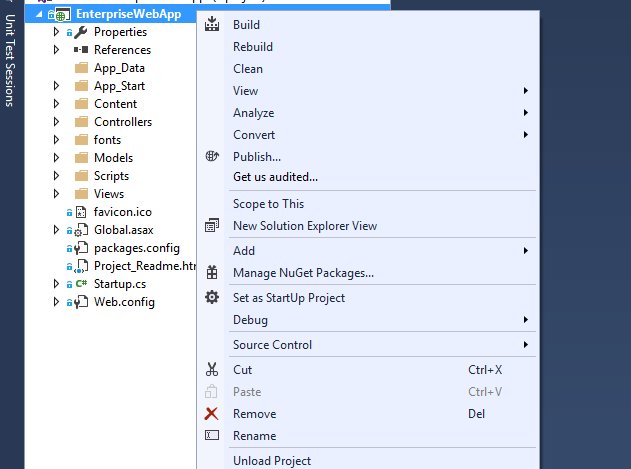Expand the Properties node
Image resolution: width=631 pixels, height=469 pixels.
tap(56, 32)
